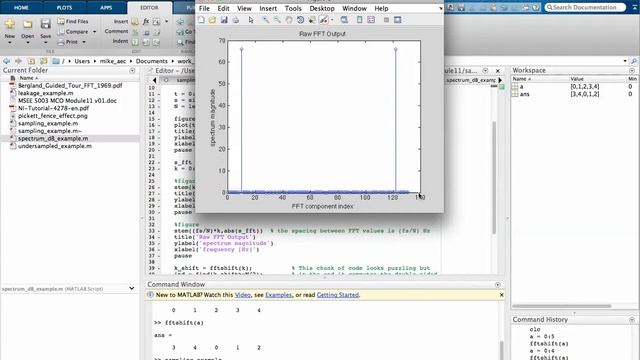The image size is (640, 360).
Task: Click Insert Legend icon in figure toolbar
Action: click(371, 20)
